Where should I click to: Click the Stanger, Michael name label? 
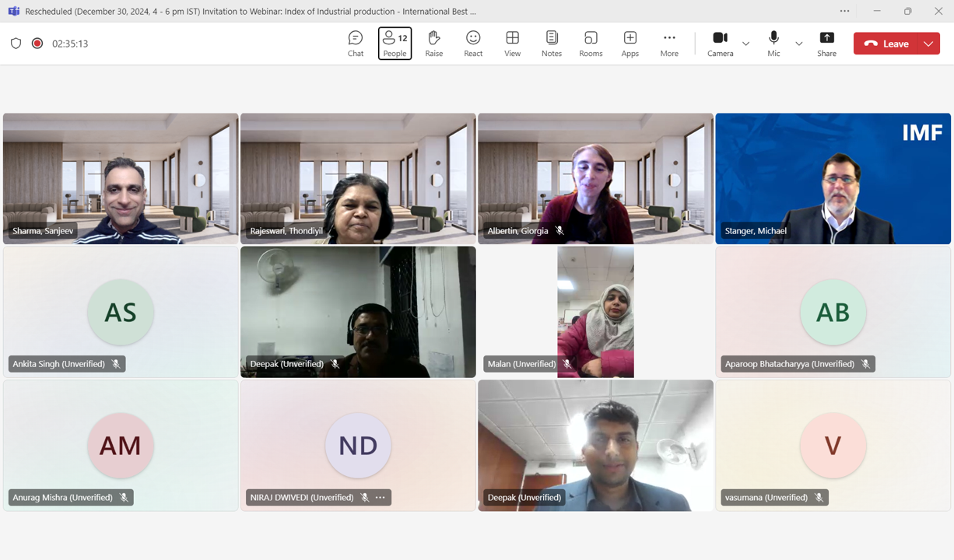756,231
